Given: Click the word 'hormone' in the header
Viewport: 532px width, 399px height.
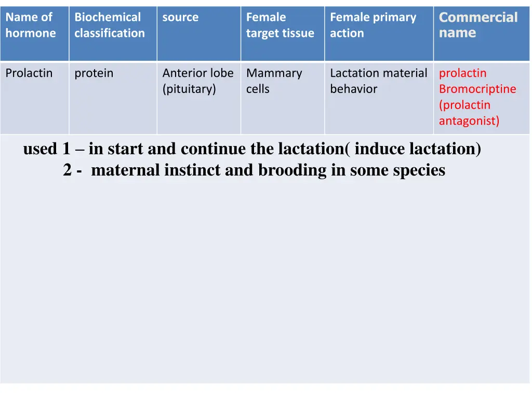Looking at the screenshot, I should (x=31, y=33).
